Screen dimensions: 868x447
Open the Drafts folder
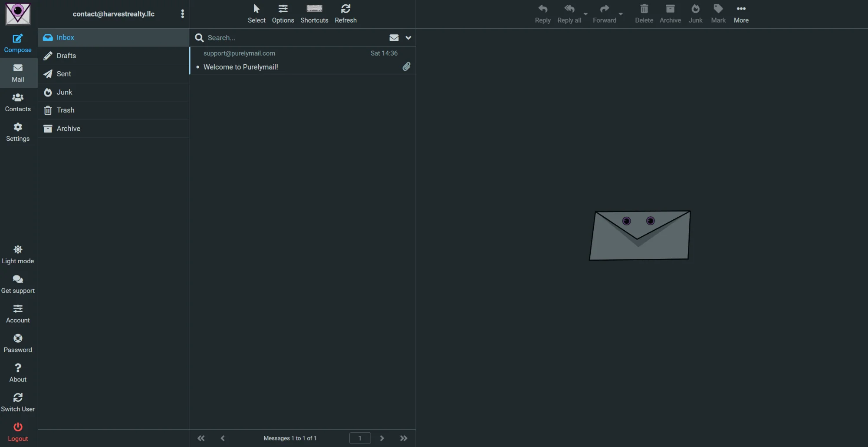click(66, 56)
